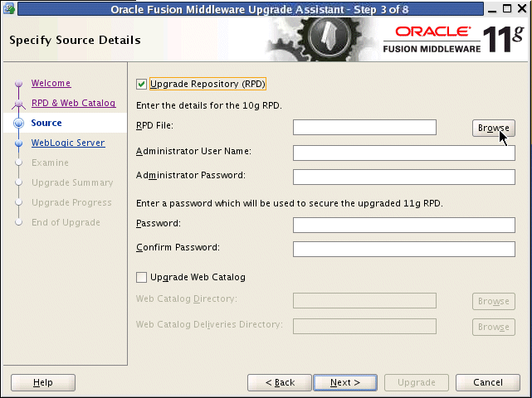The image size is (532, 398).
Task: Select the Source step in sidebar
Action: tap(46, 123)
